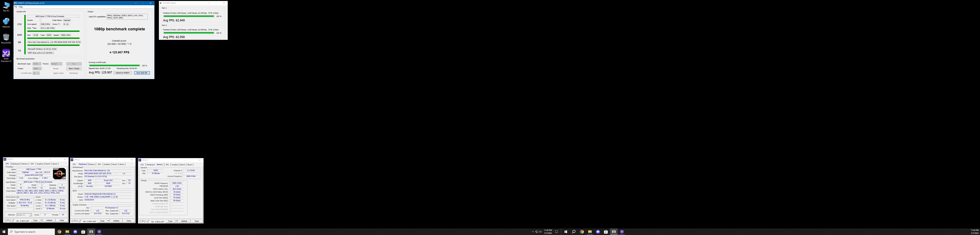Viewport: 980px width, 235px height.
Task: Open the volume tray icon
Action: click(541, 232)
